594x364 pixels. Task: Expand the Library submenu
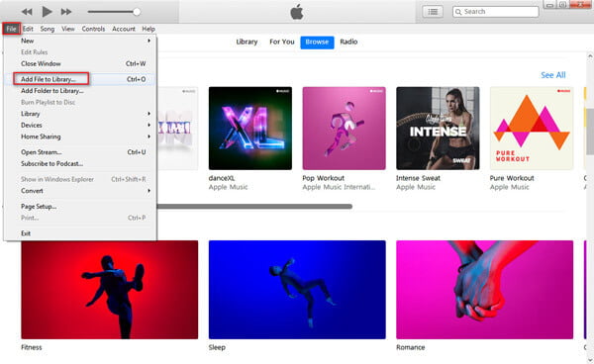(x=79, y=114)
